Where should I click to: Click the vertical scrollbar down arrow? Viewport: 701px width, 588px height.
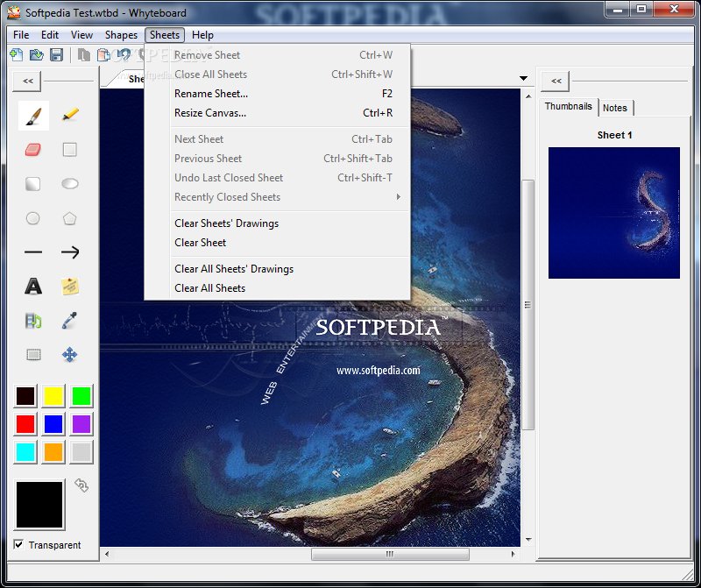(x=528, y=540)
